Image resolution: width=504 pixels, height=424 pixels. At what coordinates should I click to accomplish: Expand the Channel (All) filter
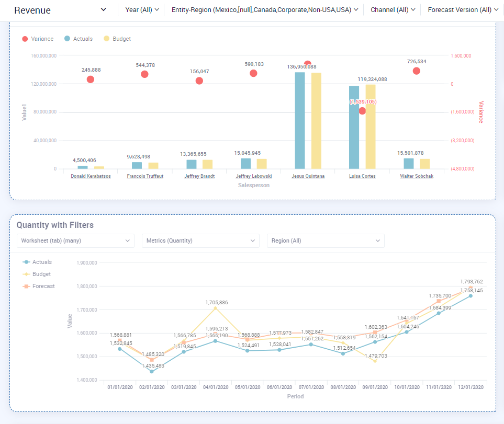pyautogui.click(x=393, y=10)
